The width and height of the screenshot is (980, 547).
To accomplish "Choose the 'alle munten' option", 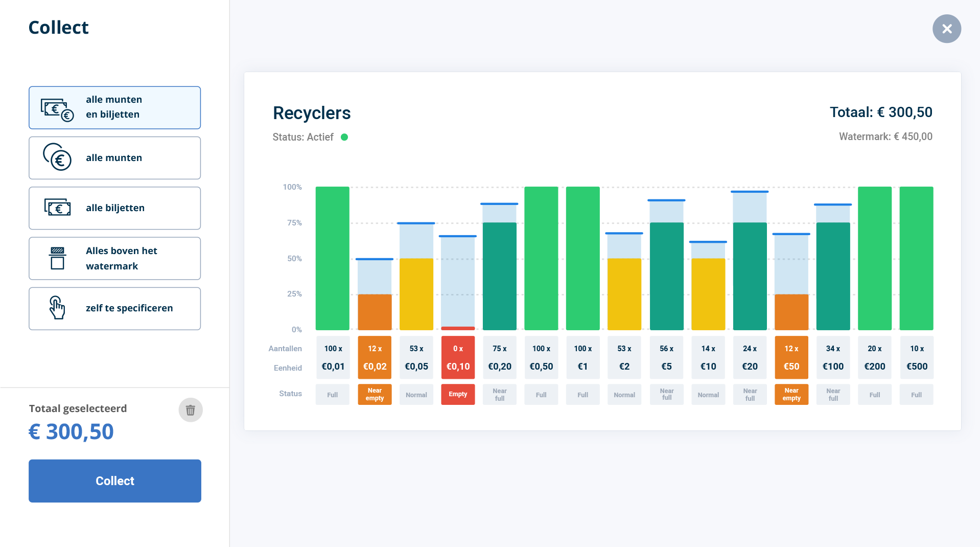I will coord(114,158).
